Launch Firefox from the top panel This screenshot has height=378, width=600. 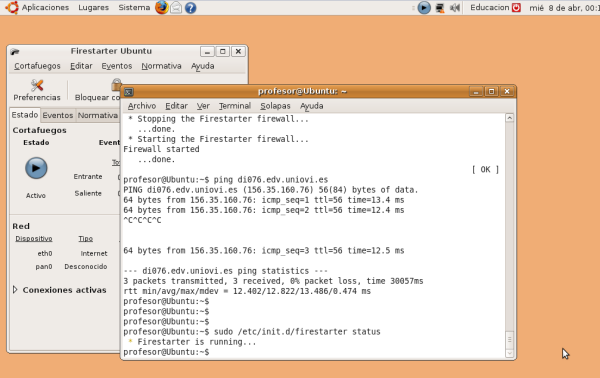tap(161, 7)
